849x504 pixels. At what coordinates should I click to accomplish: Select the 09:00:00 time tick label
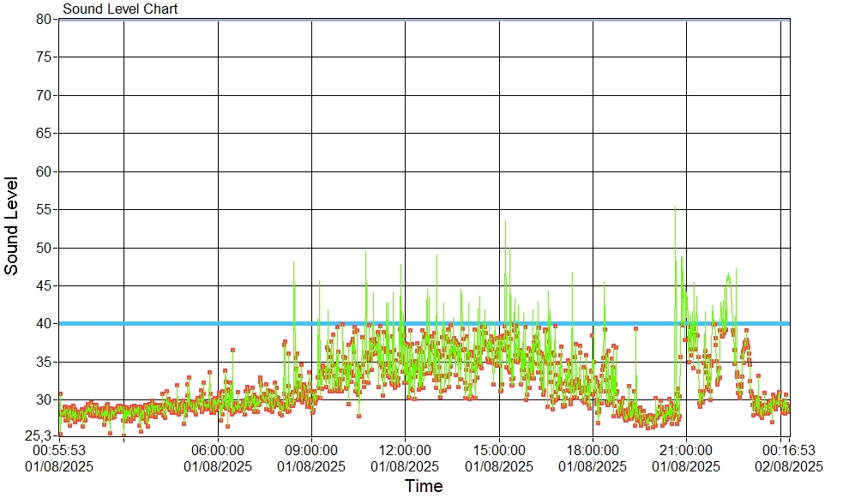click(x=311, y=449)
